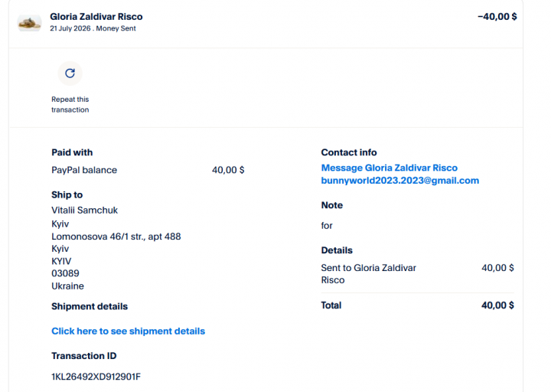Image resolution: width=551 pixels, height=392 pixels.
Task: Click the Message Gloria Zaldivar Risco link
Action: pyautogui.click(x=390, y=168)
